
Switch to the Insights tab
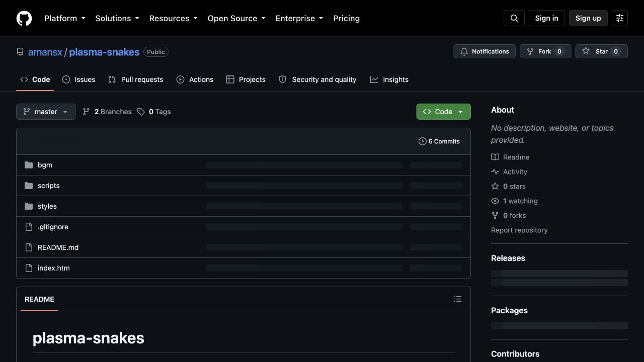(x=389, y=79)
